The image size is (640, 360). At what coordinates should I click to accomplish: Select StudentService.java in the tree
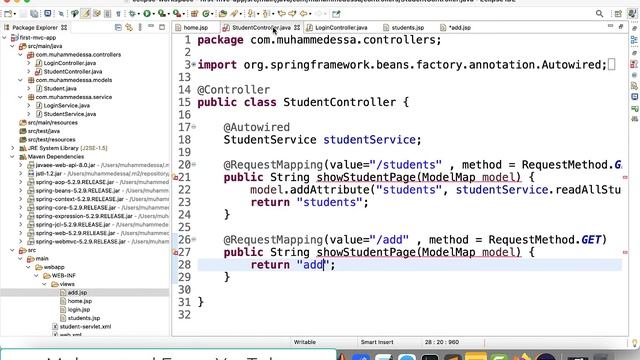pos(70,114)
